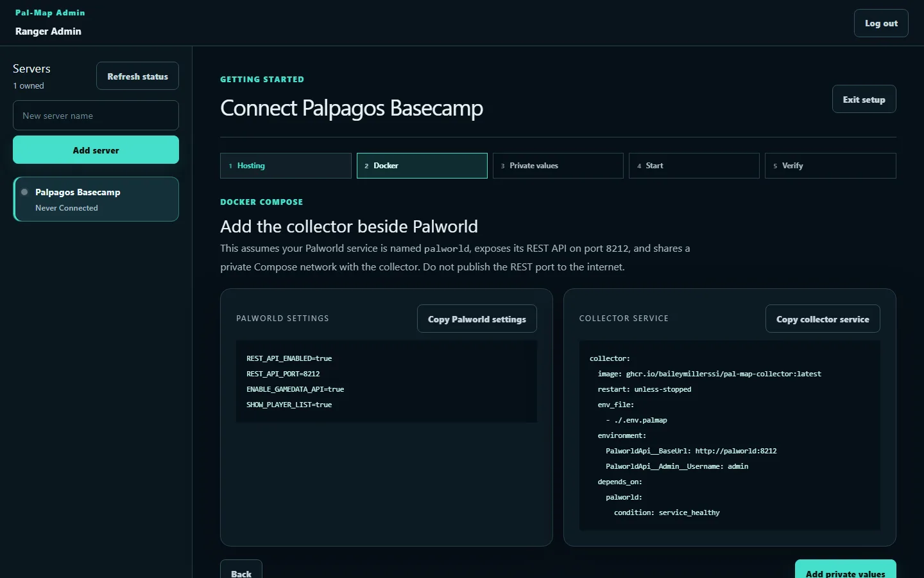The width and height of the screenshot is (924, 578).
Task: Click the collector: line in the service block
Action: point(610,358)
